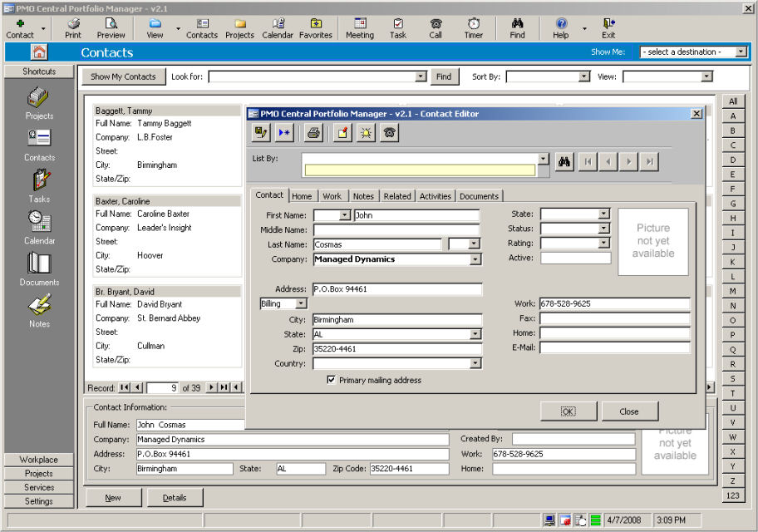Click the Show My Contacts button

pyautogui.click(x=123, y=76)
